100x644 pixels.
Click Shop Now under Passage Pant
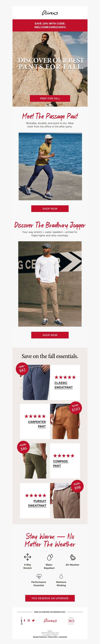[50, 209]
